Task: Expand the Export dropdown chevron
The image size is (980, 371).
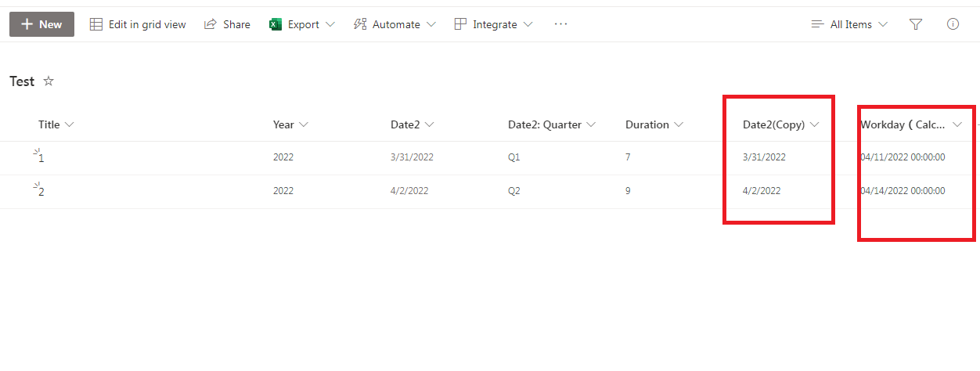Action: tap(330, 24)
